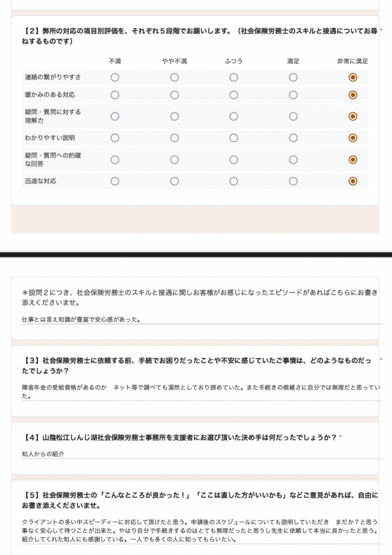392x555 pixels.
Task: Pick ふつう for わかりやすい説明
Action: pos(234,138)
